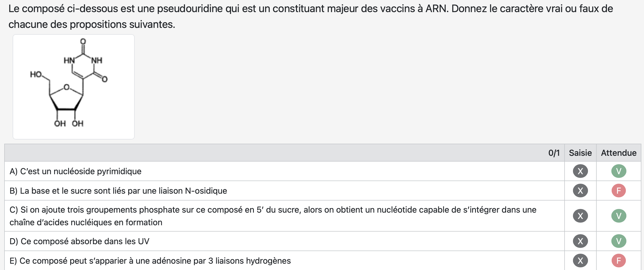Viewport: 644px width, 270px height.
Task: Click the green V expected icon for proposition D
Action: [x=619, y=241]
